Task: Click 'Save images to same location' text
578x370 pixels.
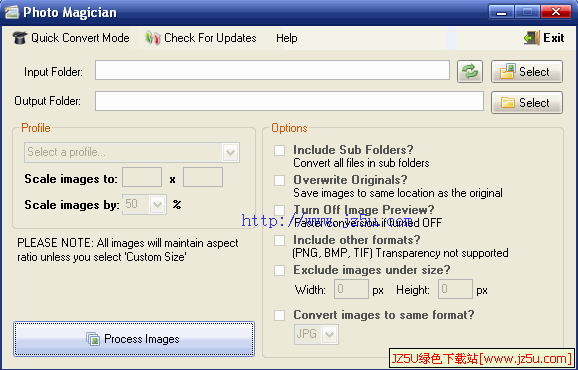Action: (x=398, y=193)
